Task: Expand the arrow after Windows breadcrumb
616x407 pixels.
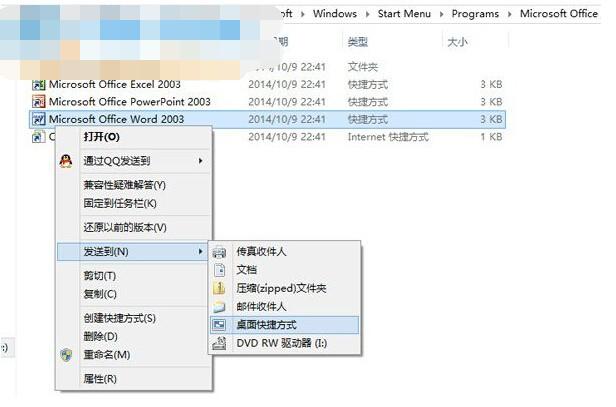Action: pos(368,15)
